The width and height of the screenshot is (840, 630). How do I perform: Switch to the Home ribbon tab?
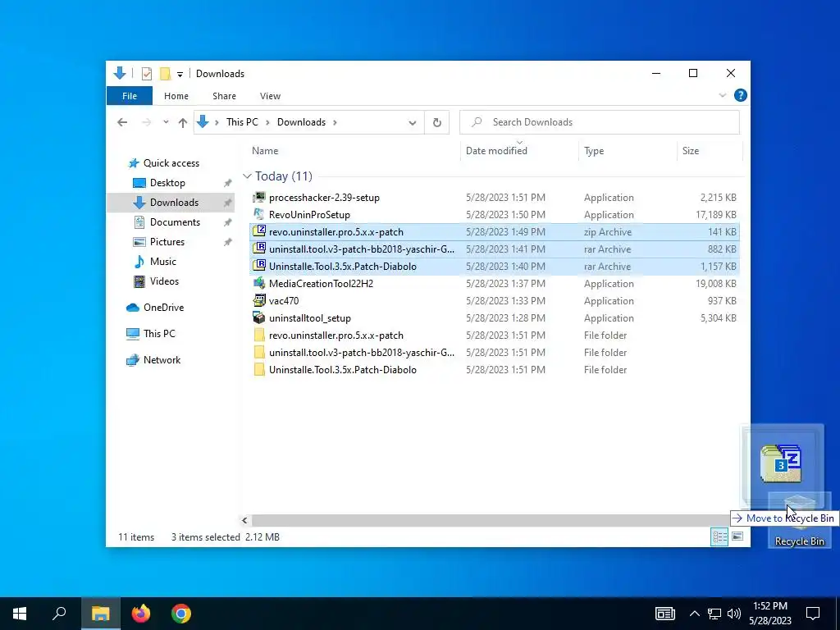pyautogui.click(x=176, y=96)
